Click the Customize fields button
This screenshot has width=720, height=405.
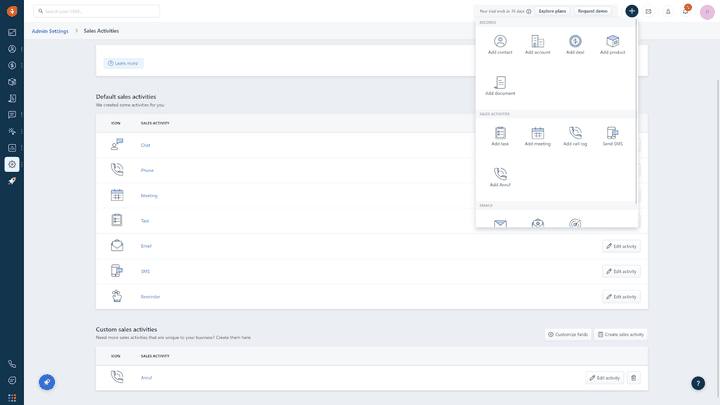[568, 334]
